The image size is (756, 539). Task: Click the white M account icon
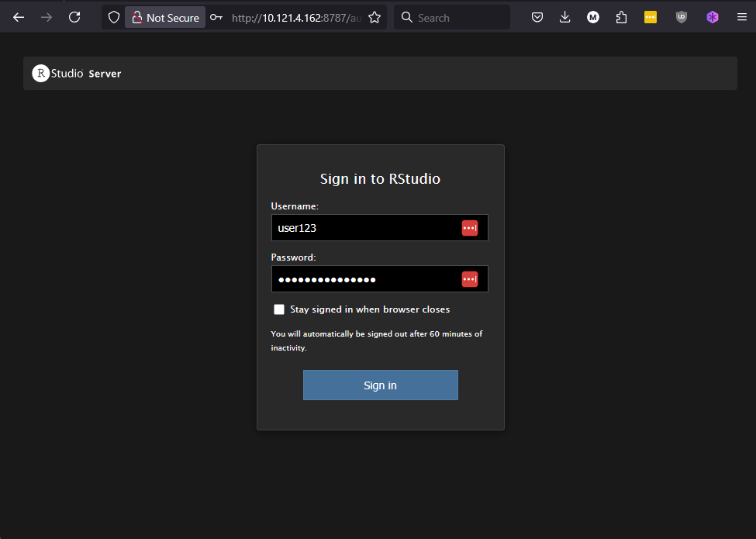[x=593, y=18]
